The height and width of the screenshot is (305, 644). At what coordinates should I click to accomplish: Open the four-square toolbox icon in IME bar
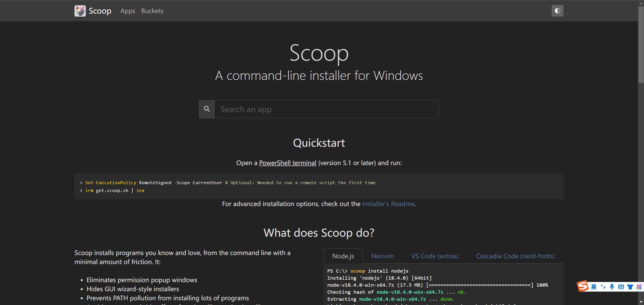pos(639,287)
